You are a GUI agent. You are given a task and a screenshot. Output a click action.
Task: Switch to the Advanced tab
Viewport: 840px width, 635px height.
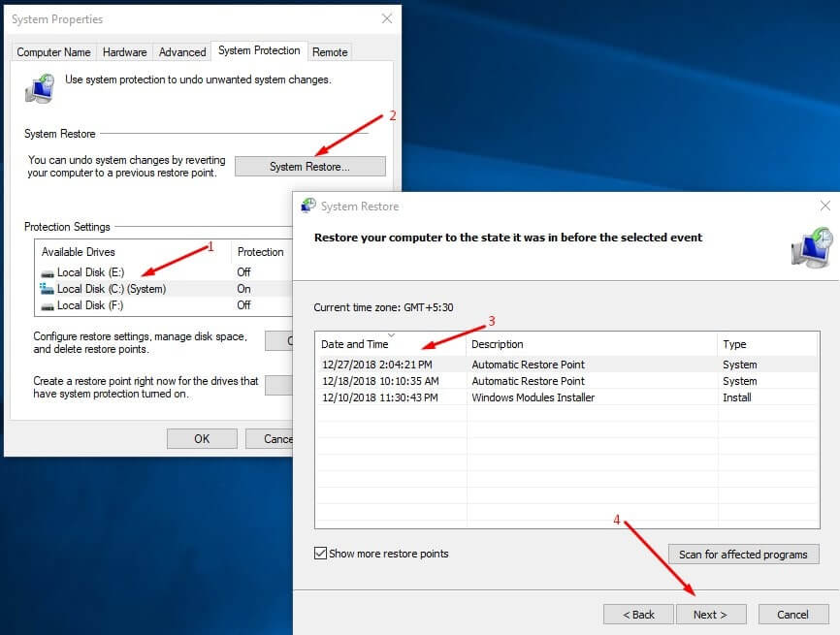[182, 52]
